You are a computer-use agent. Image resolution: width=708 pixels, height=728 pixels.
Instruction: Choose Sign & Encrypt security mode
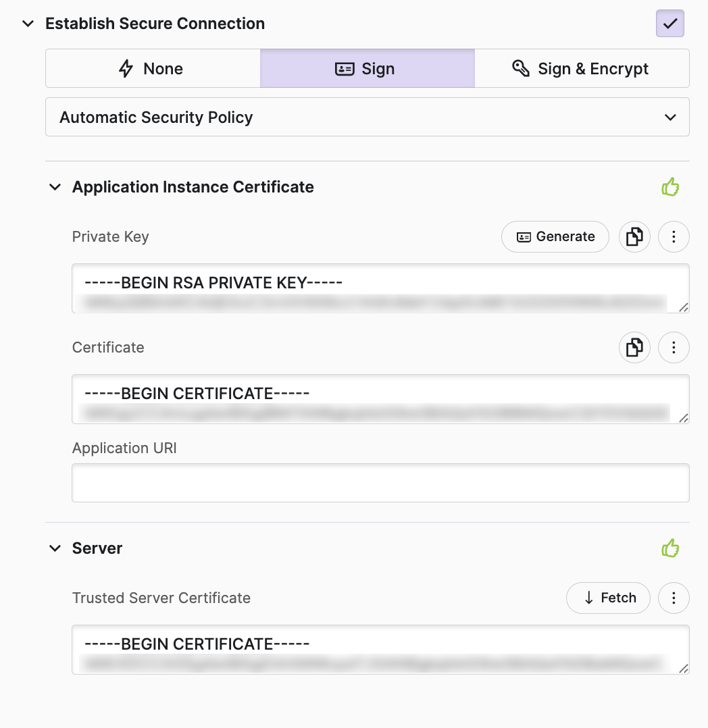582,69
